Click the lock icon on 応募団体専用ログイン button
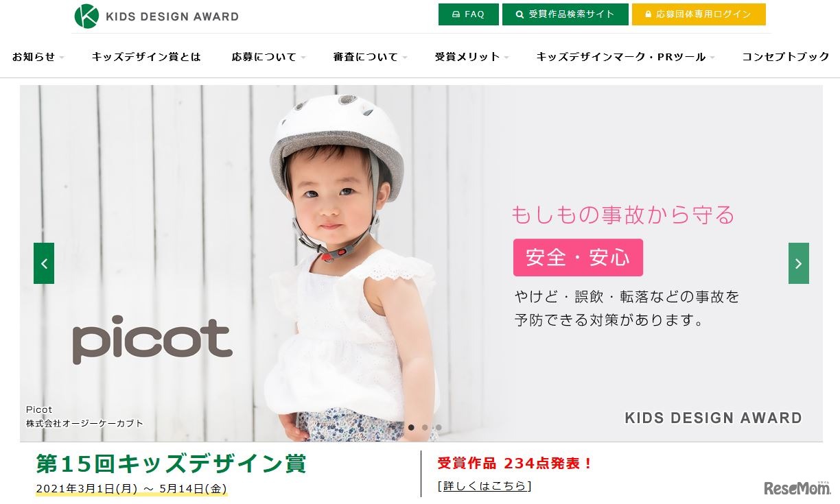 point(648,14)
